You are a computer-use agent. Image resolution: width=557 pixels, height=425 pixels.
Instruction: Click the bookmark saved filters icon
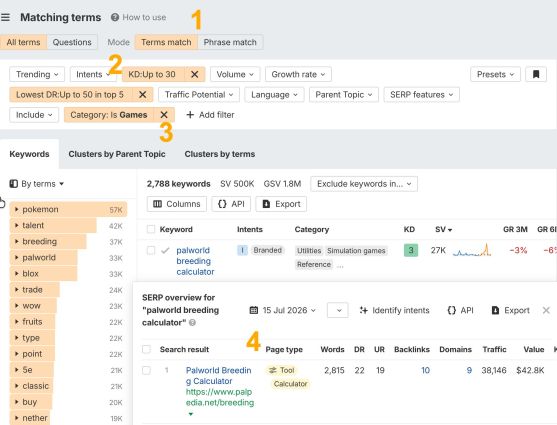[536, 74]
